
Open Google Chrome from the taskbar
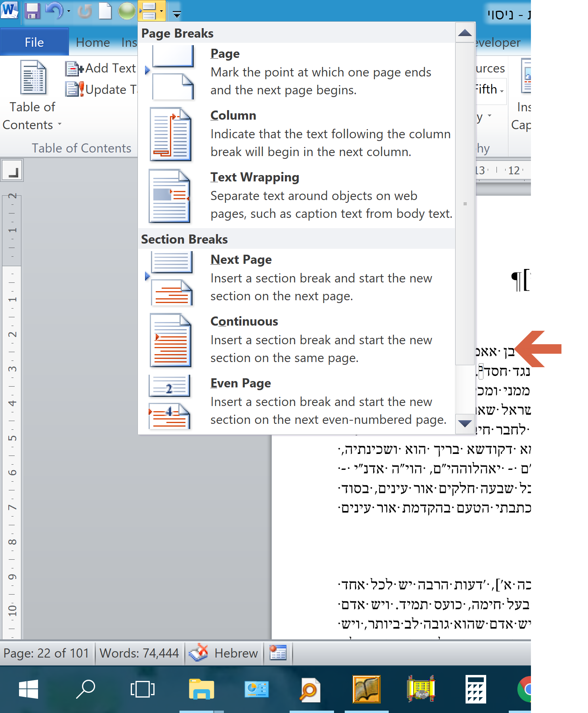(524, 689)
